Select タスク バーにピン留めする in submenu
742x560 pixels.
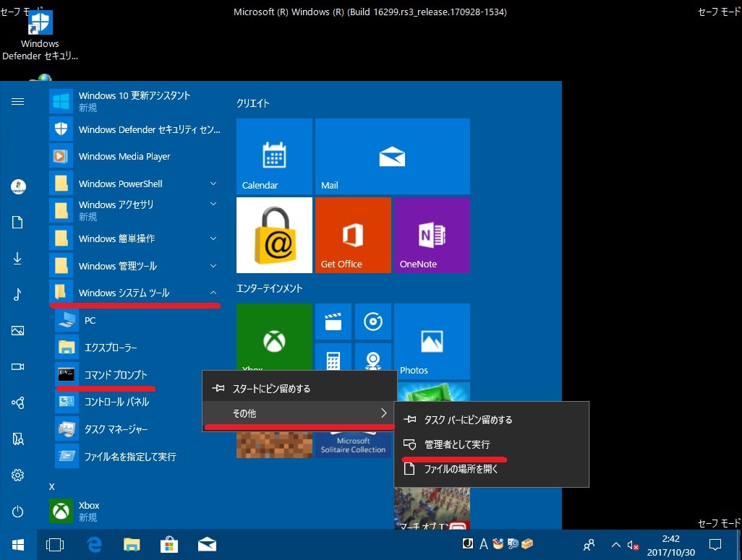492,420
